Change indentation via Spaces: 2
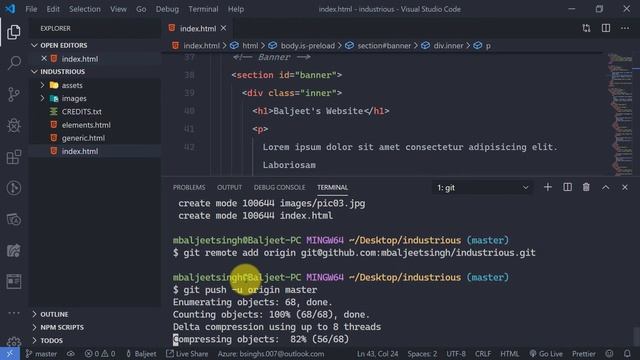640x360 pixels. click(x=422, y=353)
